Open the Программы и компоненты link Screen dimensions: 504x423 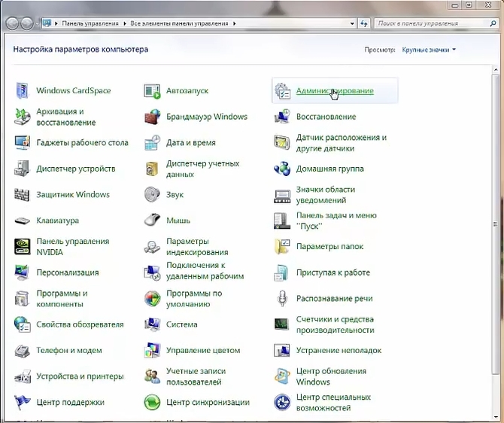pyautogui.click(x=62, y=299)
